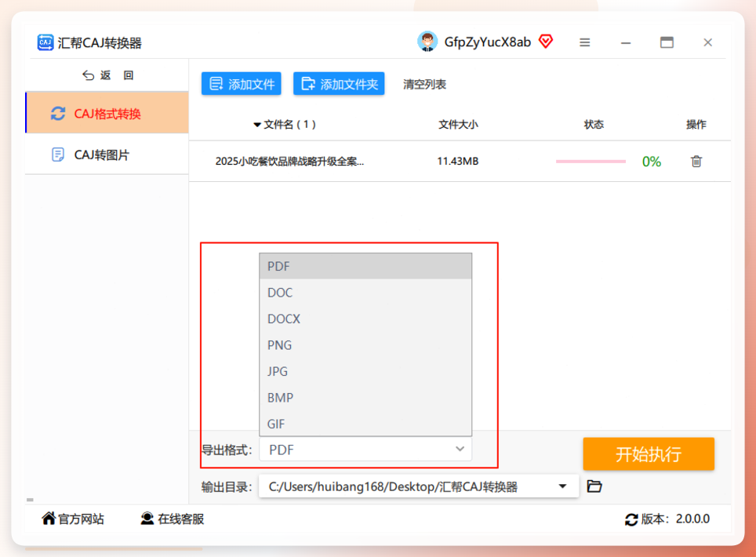Open the 官方网站 link
This screenshot has width=756, height=557.
[x=81, y=519]
